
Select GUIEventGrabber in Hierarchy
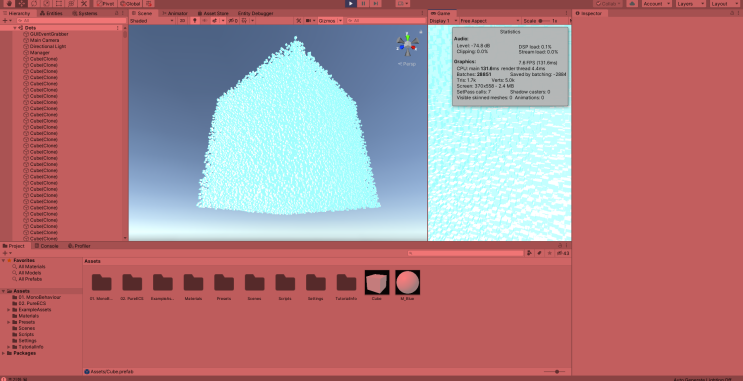(49, 34)
